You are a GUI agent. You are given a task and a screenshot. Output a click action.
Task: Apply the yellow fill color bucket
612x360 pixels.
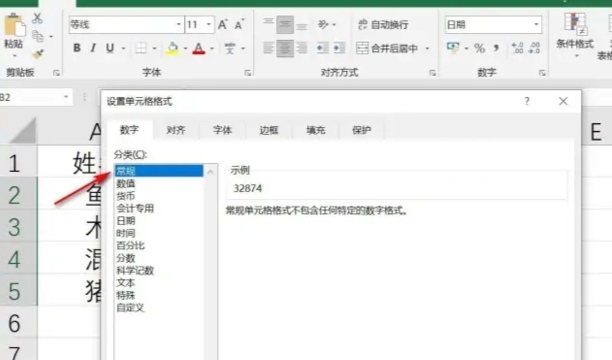[x=172, y=48]
